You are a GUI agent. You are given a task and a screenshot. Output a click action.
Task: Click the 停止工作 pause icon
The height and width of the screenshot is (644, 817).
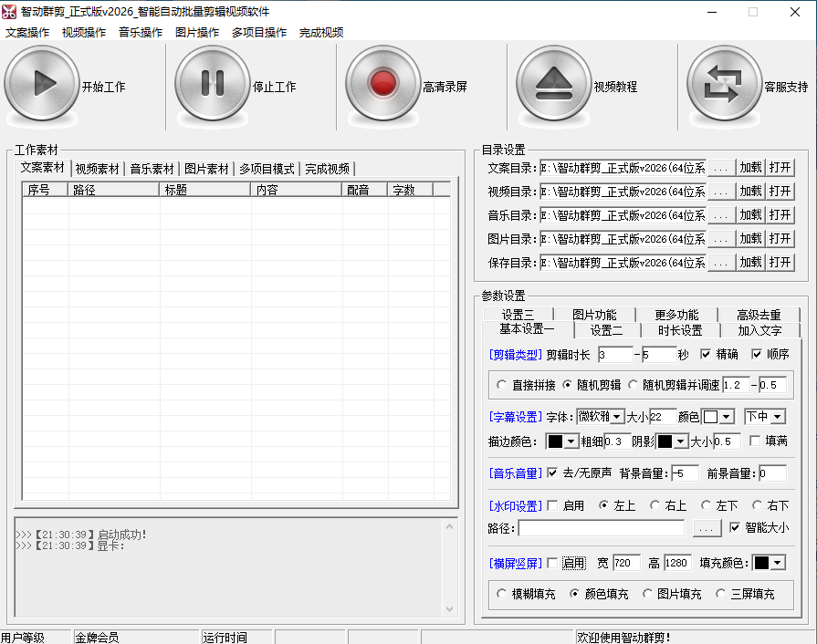coord(211,85)
